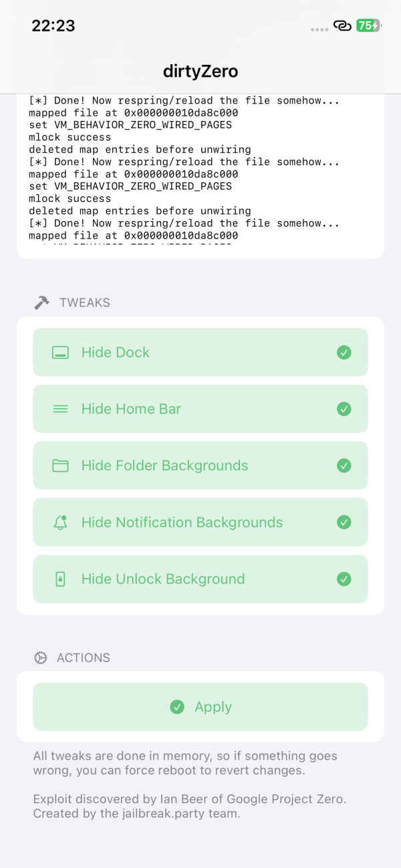Tap the hotspot link icon in status bar

(342, 26)
